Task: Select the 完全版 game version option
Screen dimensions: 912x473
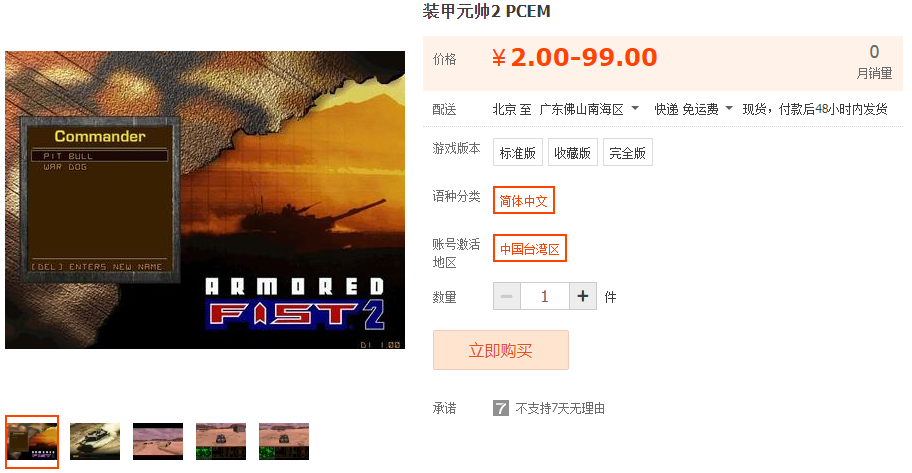Action: (628, 152)
